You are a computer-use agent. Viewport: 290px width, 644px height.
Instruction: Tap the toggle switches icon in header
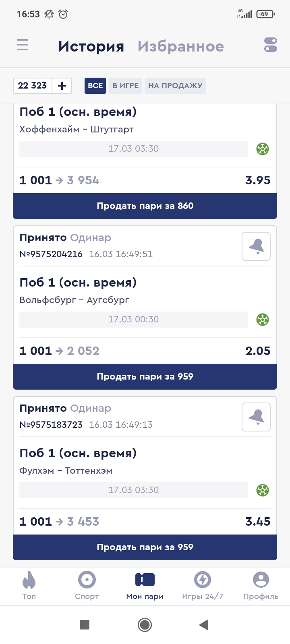pos(271,45)
